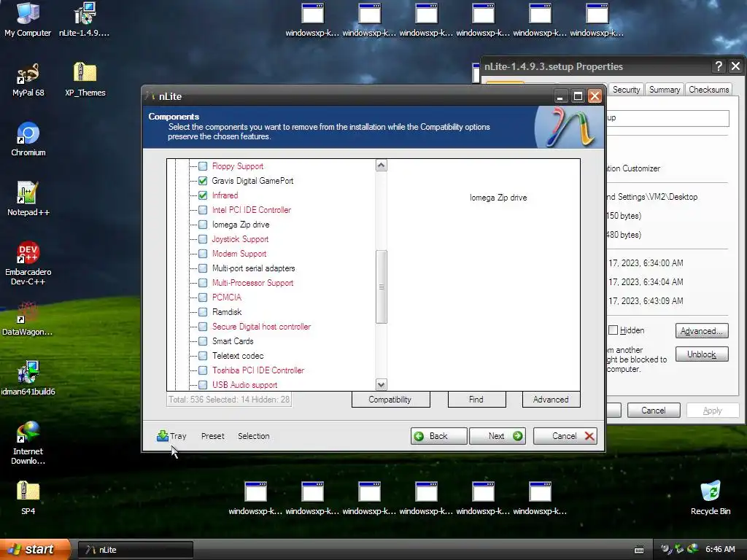Click green arrow Next button
Viewport: 747px width, 560px height.
coord(498,436)
